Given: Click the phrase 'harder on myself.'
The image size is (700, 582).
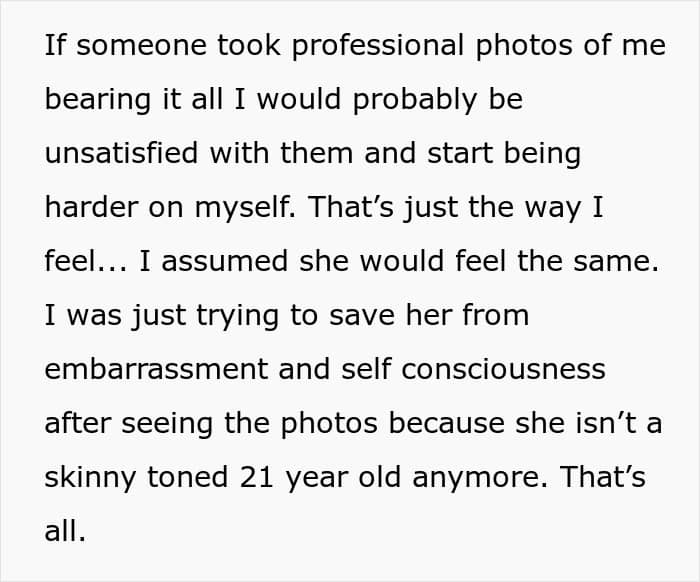Looking at the screenshot, I should click(x=170, y=208).
